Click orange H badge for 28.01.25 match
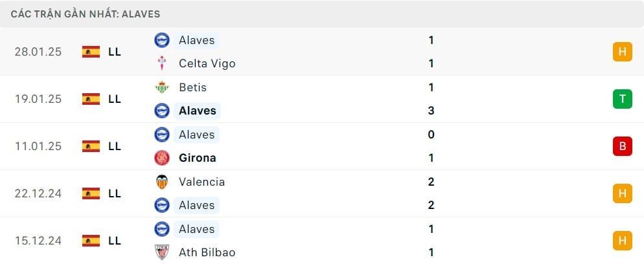 coord(622,52)
